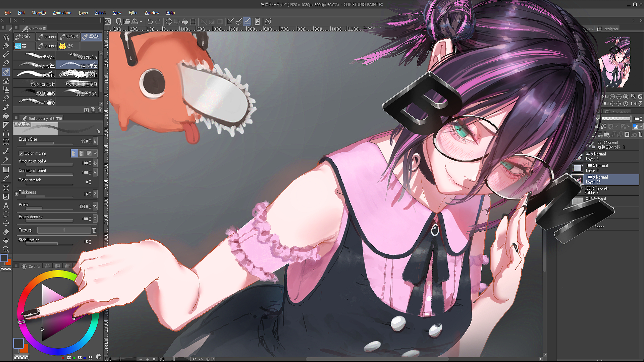Open Color mixing mode dropdown arrow
The width and height of the screenshot is (644, 362).
95,153
